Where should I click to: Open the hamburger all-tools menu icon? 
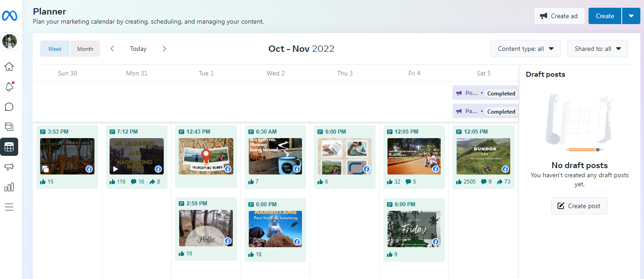point(9,207)
